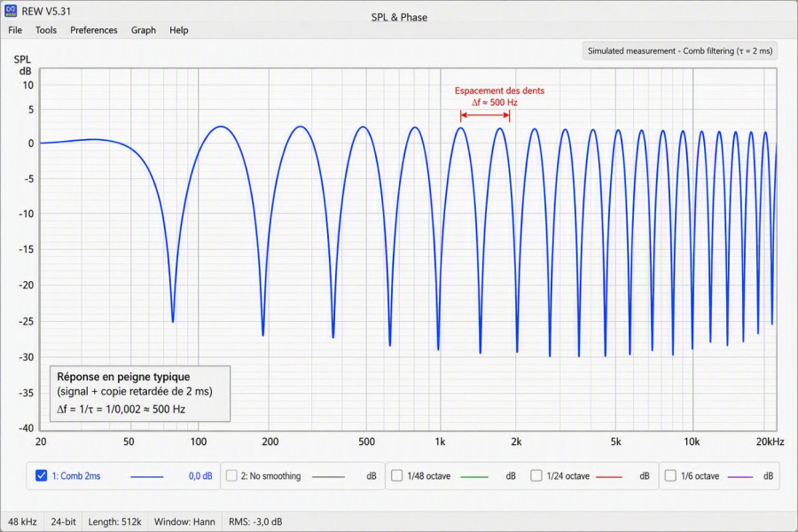Click the 20kHz frequency axis label
Viewport: 798px width, 532px height.
click(770, 442)
